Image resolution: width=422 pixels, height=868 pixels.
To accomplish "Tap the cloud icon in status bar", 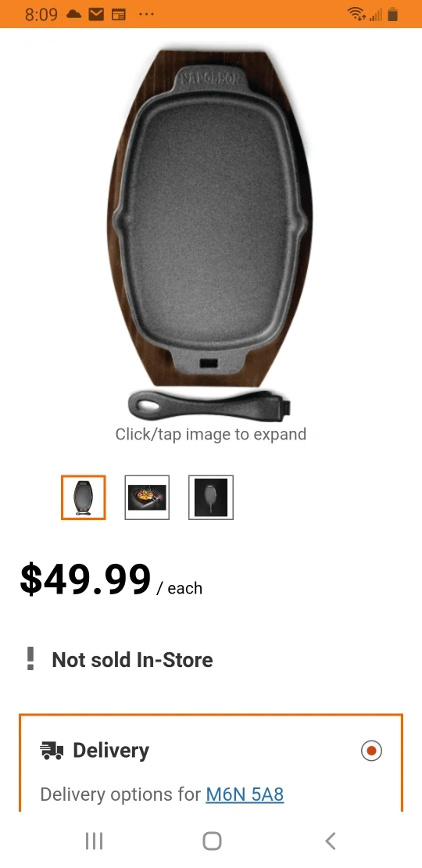I will 73,14.
